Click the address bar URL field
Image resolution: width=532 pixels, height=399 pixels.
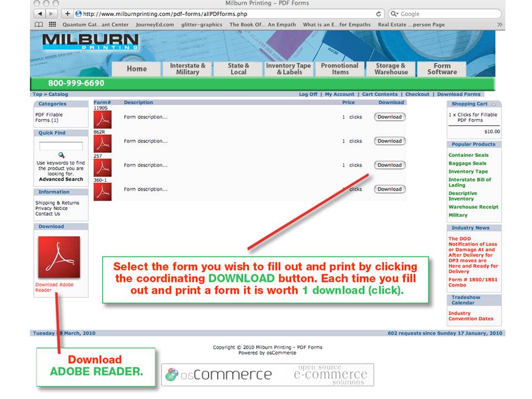tap(224, 14)
